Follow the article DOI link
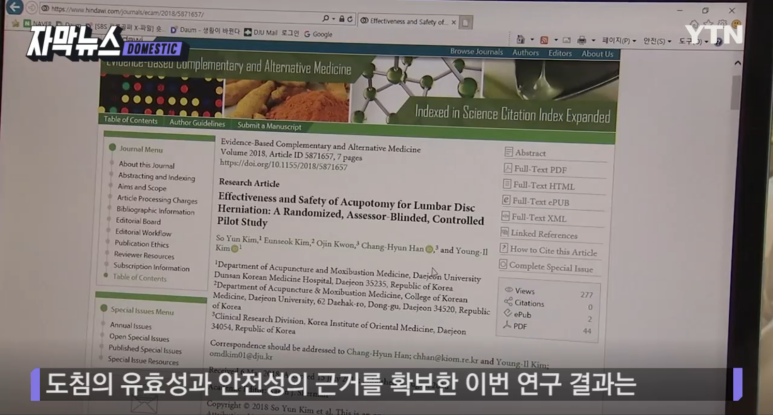Screen dimensions: 773x415 [x=283, y=166]
